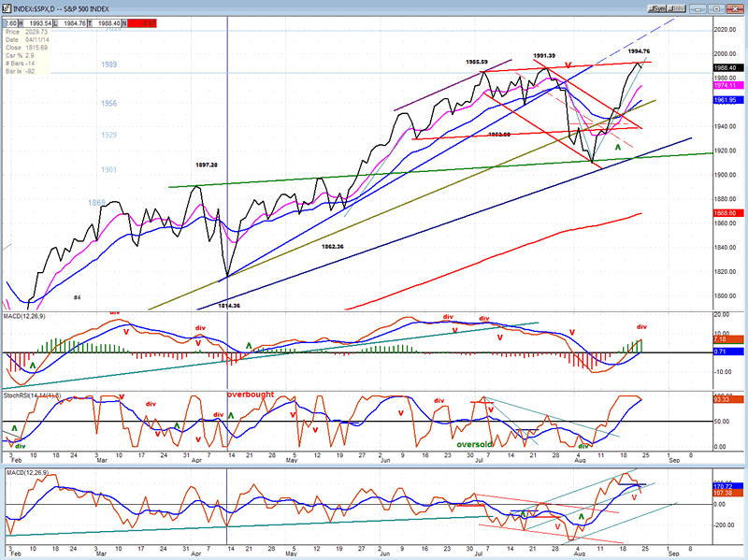Screen dimensions: 748x560
Task: Minimize the S&P 500 chart window
Action: tap(698, 8)
